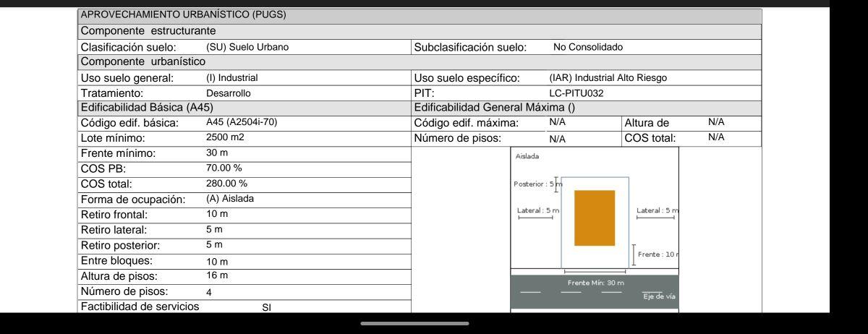868x334 pixels.
Task: Click the N/A value beside 'Altura de'
Action: [716, 122]
